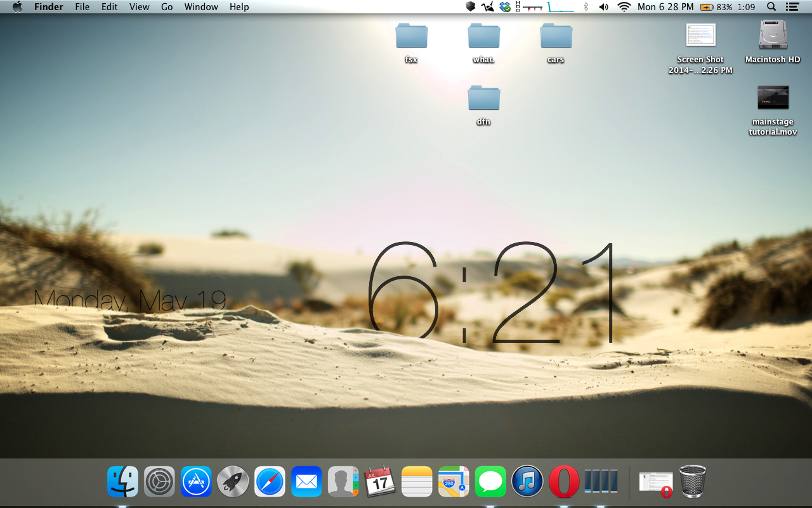Click the menu bar clock Mon 6 28 PM
Image resolution: width=812 pixels, height=508 pixels.
point(664,7)
